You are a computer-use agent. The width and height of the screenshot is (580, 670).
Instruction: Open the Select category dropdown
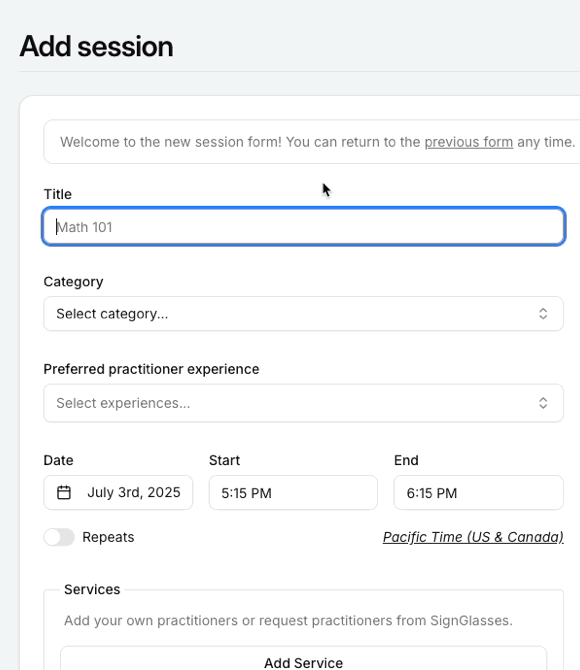(303, 314)
